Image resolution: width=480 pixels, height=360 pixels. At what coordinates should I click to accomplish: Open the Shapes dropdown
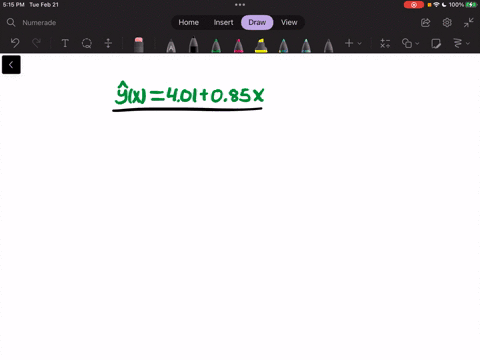[x=410, y=43]
